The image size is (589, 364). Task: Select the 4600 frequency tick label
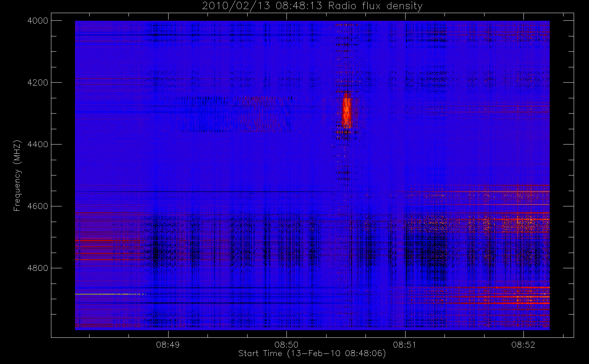coord(38,206)
